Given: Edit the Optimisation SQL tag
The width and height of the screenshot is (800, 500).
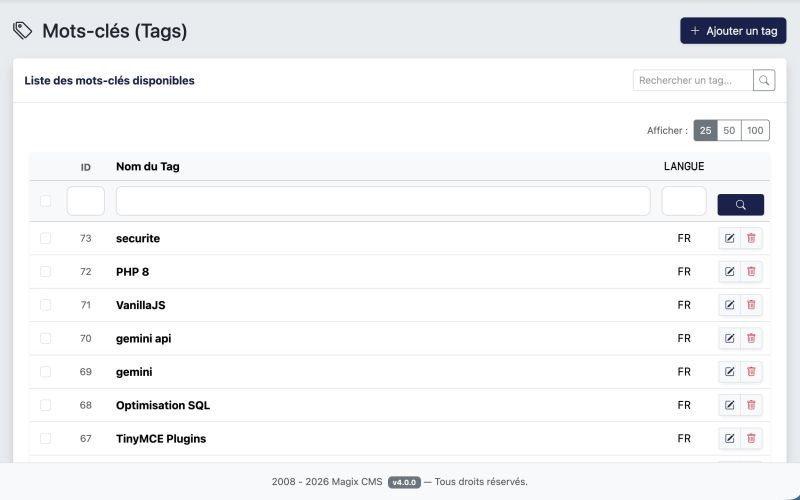Looking at the screenshot, I should point(730,405).
